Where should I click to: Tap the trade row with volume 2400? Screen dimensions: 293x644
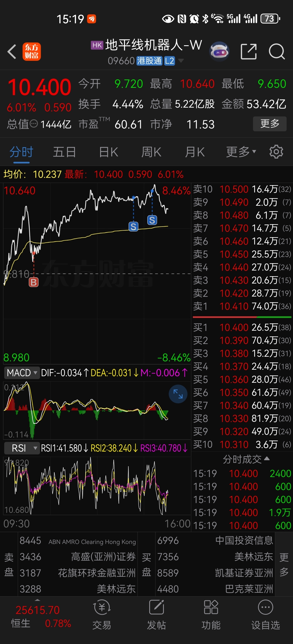242,474
